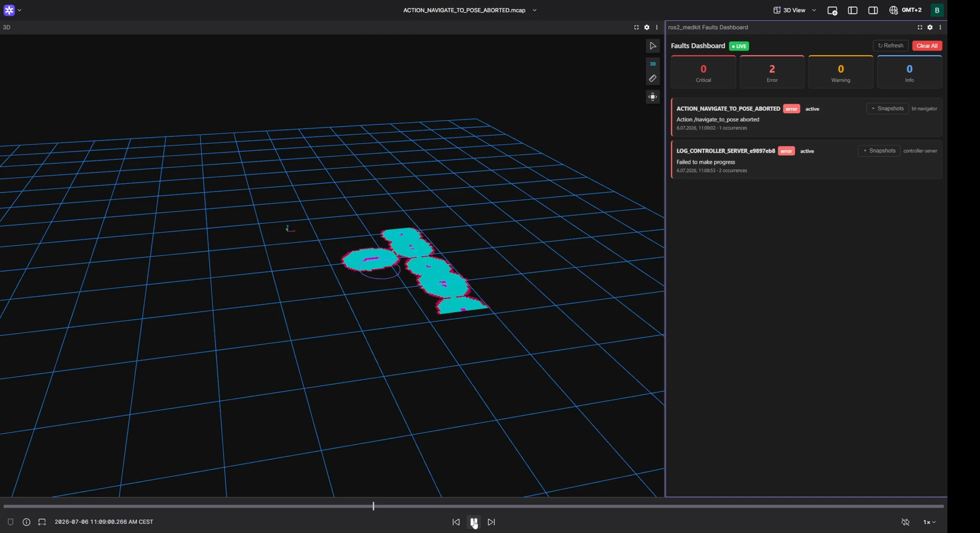Open the Faults Dashboard panel options menu
The image size is (980, 533).
940,28
